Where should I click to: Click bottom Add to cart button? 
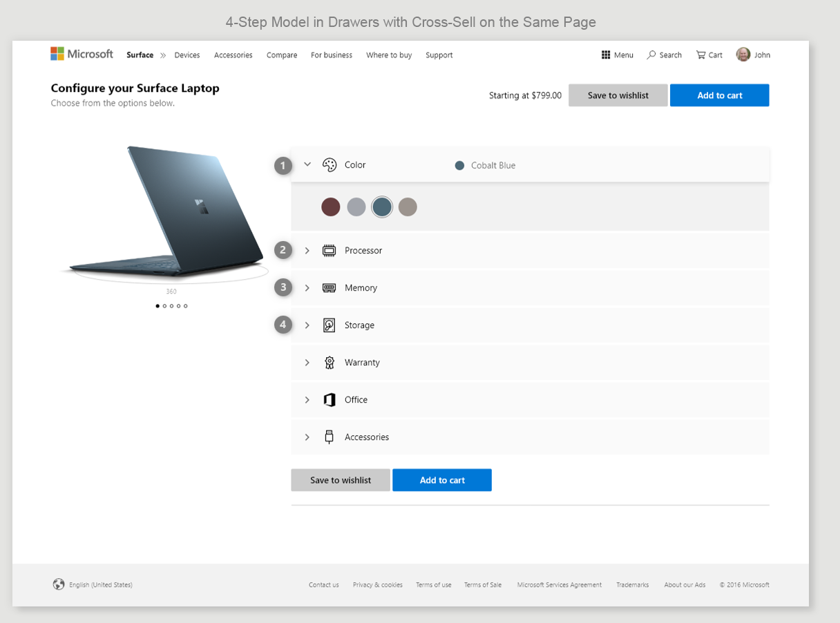(x=442, y=480)
